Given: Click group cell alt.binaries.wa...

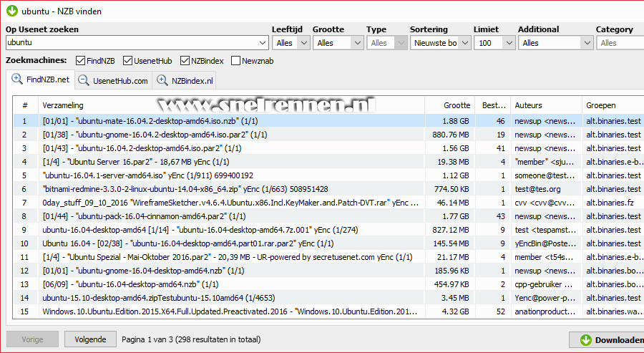Looking at the screenshot, I should tap(614, 311).
